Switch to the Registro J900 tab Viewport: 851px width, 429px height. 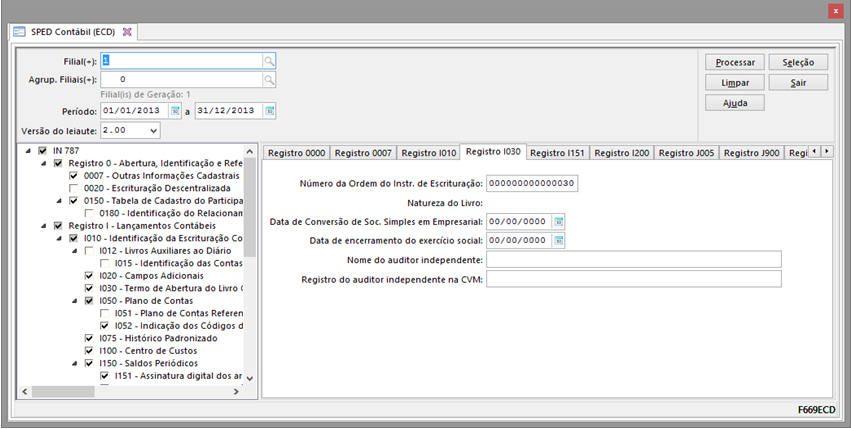coord(752,153)
